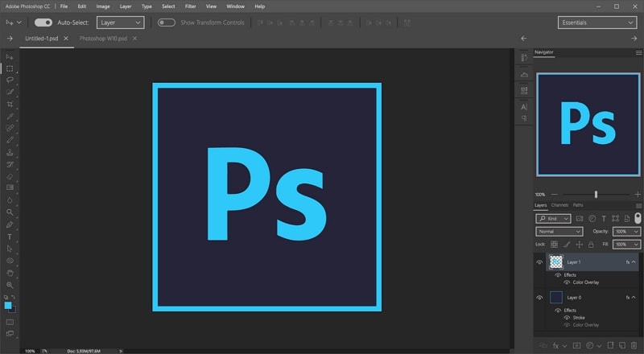Toggle the Auto-Select switch
The width and height of the screenshot is (644, 354).
tap(43, 23)
